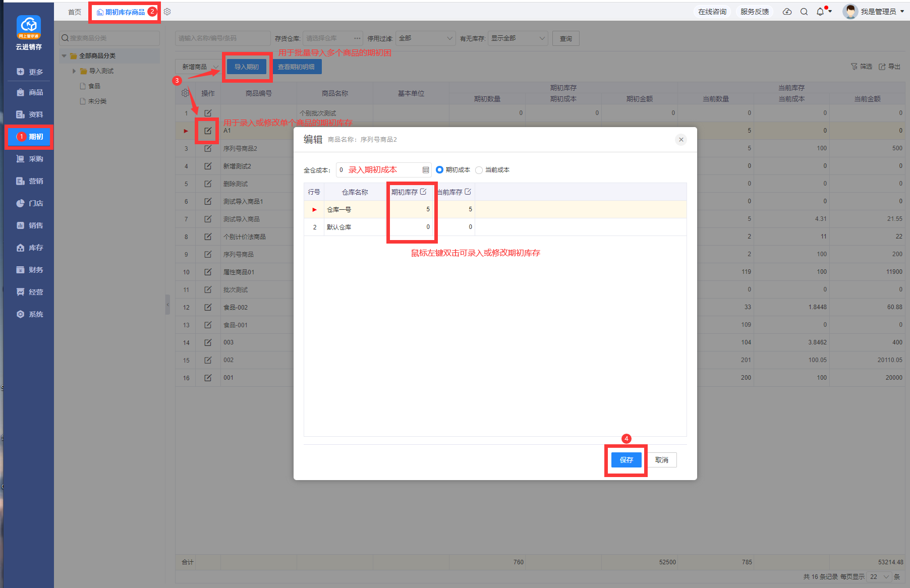Click the 导入期初 button
This screenshot has height=588, width=910.
click(x=247, y=67)
